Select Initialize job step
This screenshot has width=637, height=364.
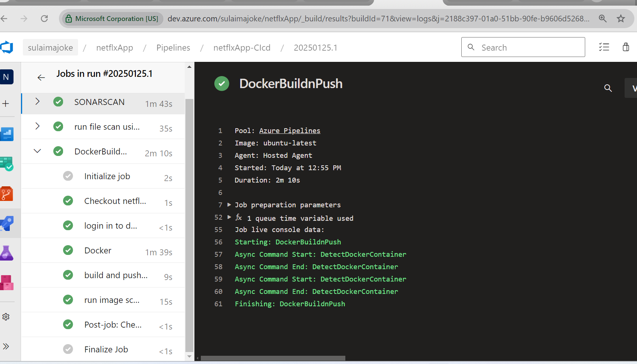103,176
